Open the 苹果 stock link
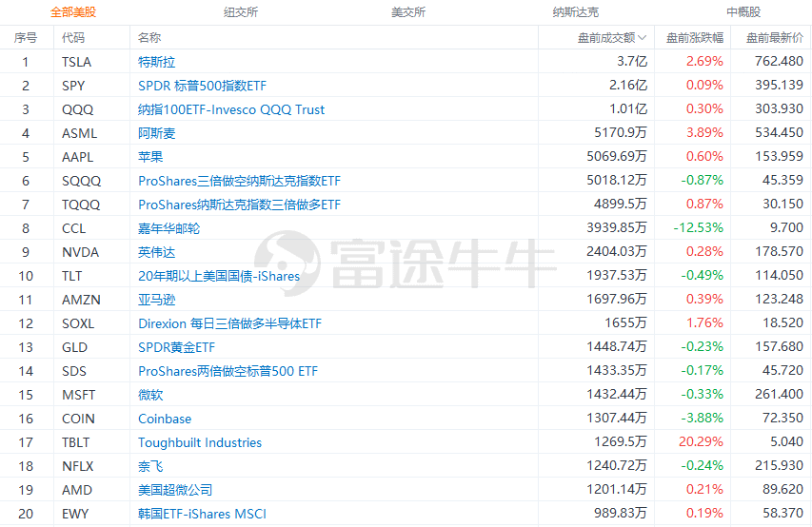812x527 pixels. [150, 157]
